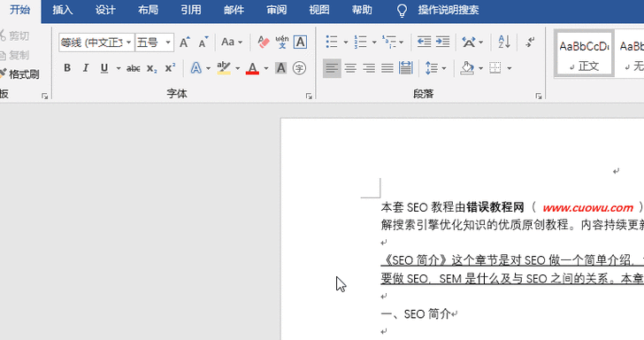
Task: Expand the line spacing options arrow
Action: pyautogui.click(x=444, y=68)
